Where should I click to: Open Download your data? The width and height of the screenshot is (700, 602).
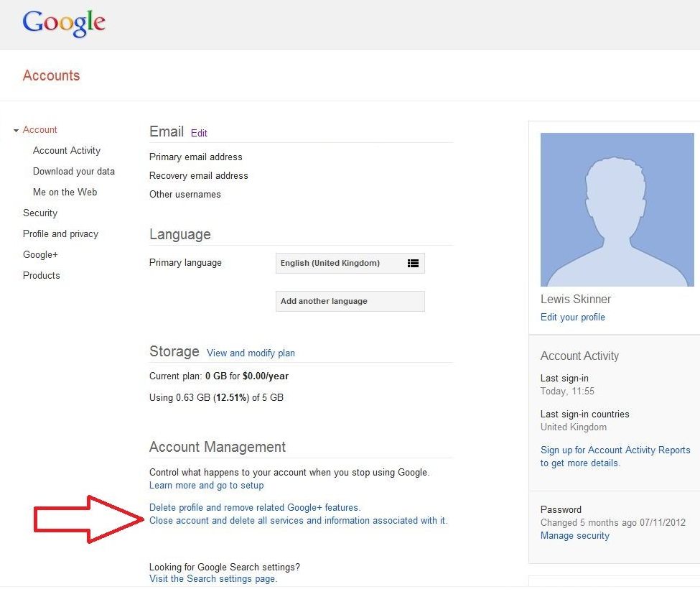pyautogui.click(x=74, y=171)
